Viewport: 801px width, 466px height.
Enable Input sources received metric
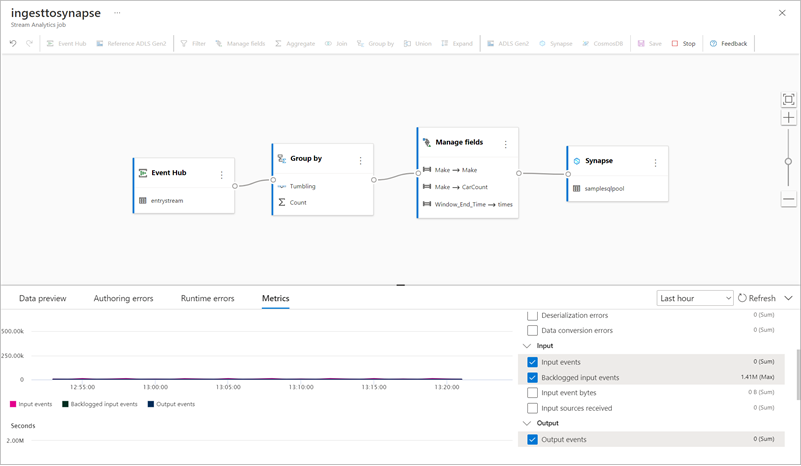click(532, 408)
